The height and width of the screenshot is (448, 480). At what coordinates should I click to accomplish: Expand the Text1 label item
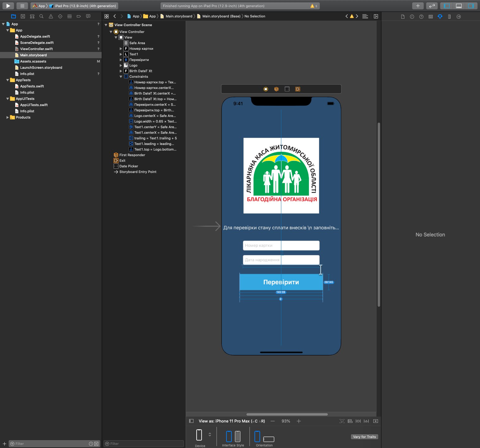point(121,54)
